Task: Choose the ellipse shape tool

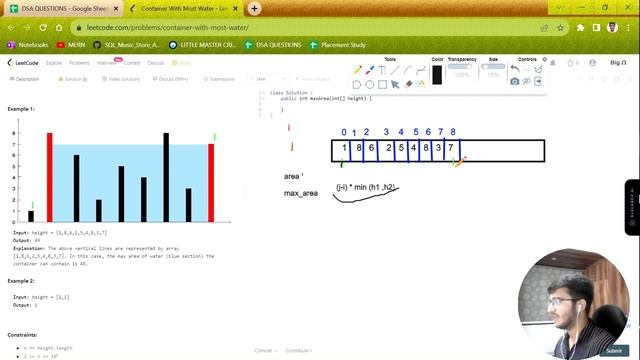Action: tap(369, 84)
